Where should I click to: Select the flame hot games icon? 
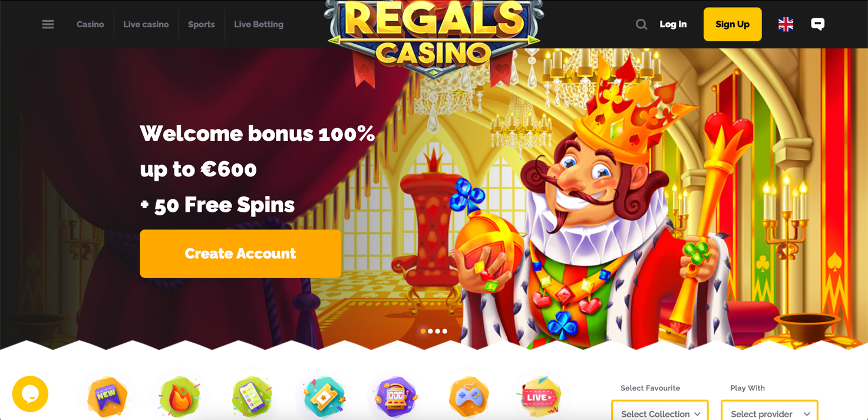(180, 397)
